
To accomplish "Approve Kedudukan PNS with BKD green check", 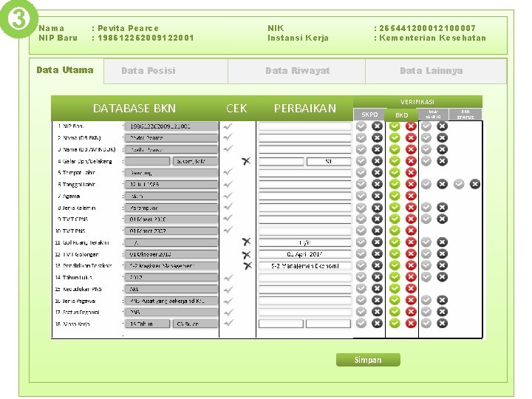I will pos(395,288).
